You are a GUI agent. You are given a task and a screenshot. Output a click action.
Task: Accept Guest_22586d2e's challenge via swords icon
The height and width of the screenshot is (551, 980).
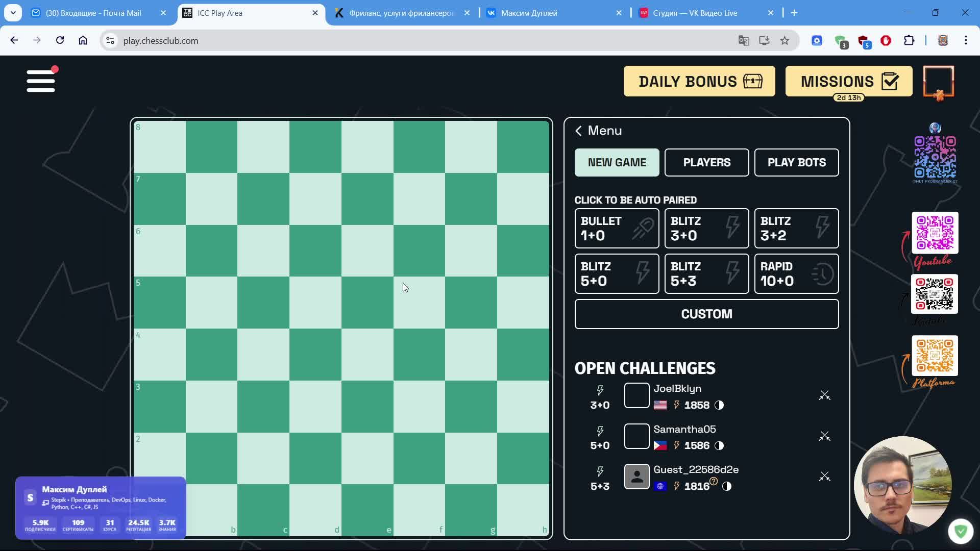coord(824,477)
